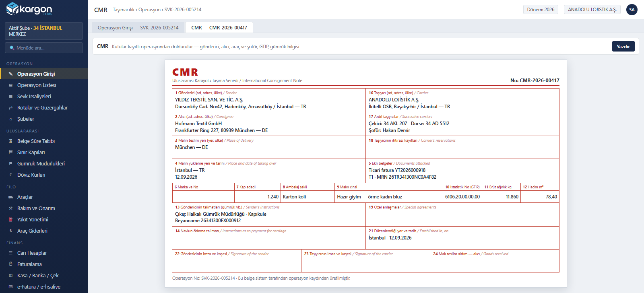
Task: Click the Sevk İrsaliyeleri icon
Action: [x=11, y=97]
